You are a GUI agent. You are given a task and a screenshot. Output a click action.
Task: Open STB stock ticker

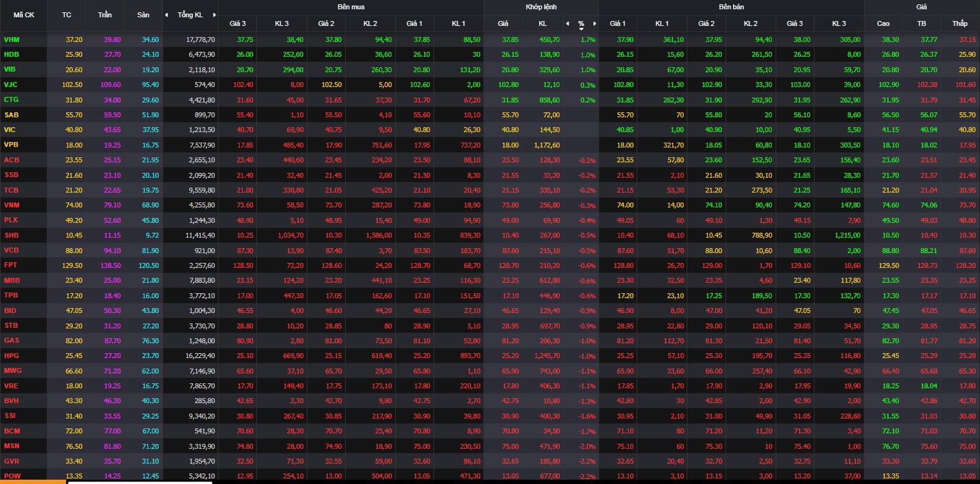(x=11, y=325)
